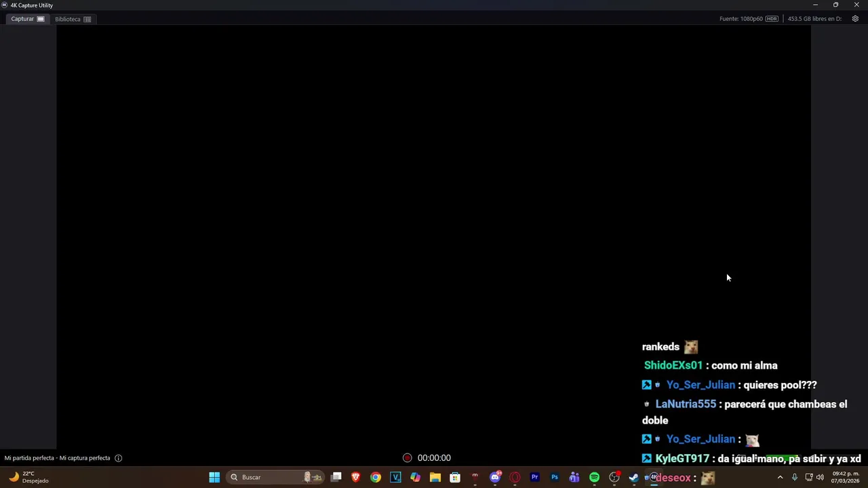Open the blue V app taskbar icon
The width and height of the screenshot is (868, 488).
click(395, 477)
